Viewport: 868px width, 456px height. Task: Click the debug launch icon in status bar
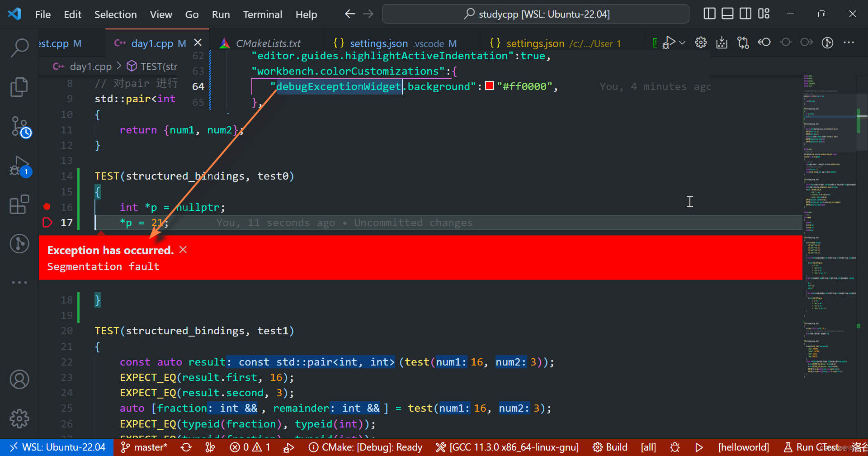coord(288,447)
